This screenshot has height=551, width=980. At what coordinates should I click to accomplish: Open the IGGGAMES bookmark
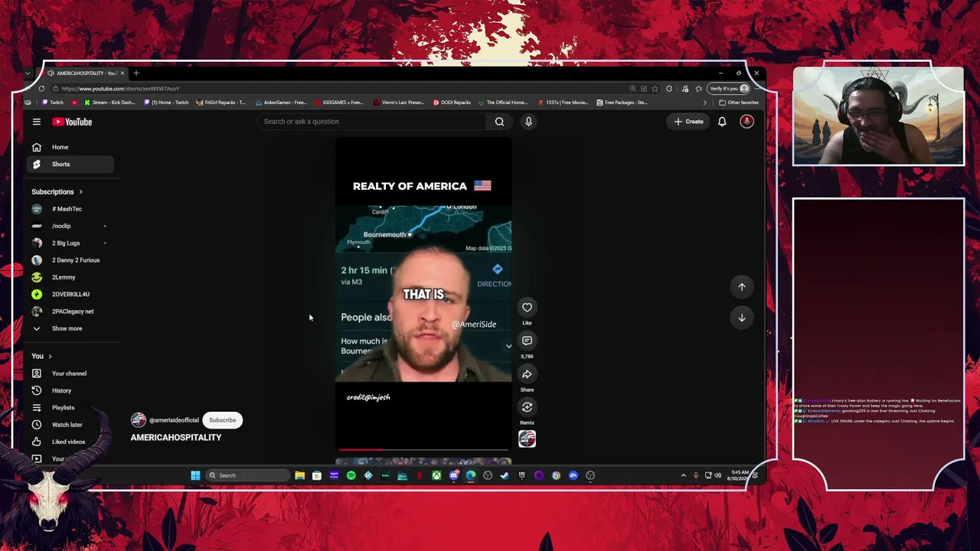(x=339, y=103)
